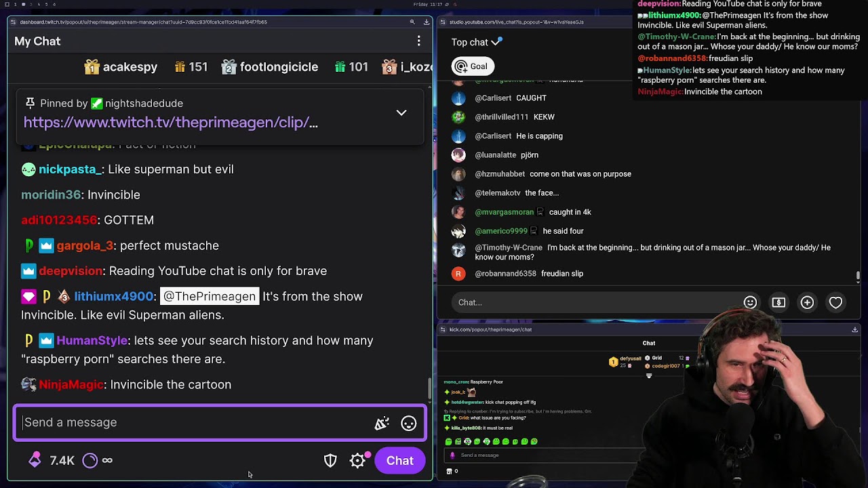Viewport: 868px width, 488px height.
Task: Click the Goal chip in YouTube chat
Action: tap(473, 66)
